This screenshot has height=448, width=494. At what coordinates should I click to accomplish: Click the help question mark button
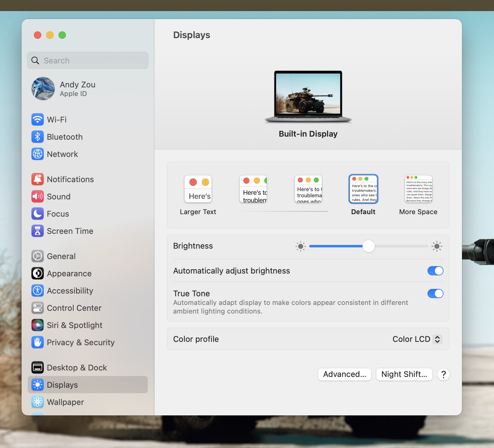(x=443, y=374)
